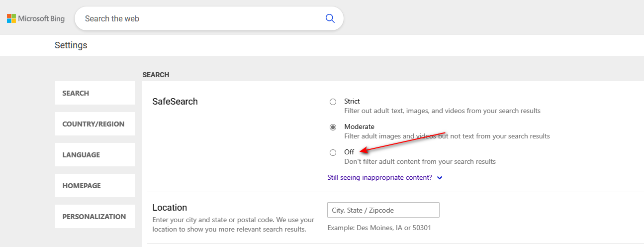Select the Moderate SafeSearch radio button
This screenshot has height=247, width=644.
(x=333, y=127)
